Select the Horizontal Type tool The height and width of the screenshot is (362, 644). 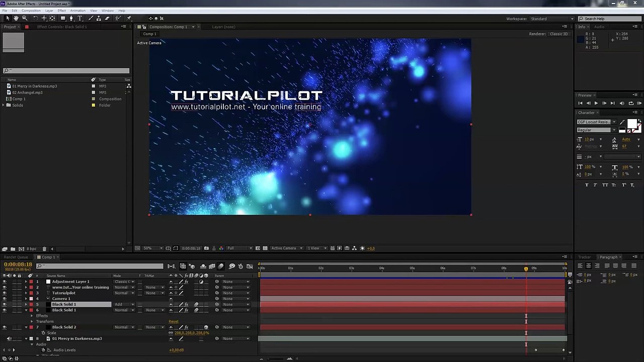point(80,19)
